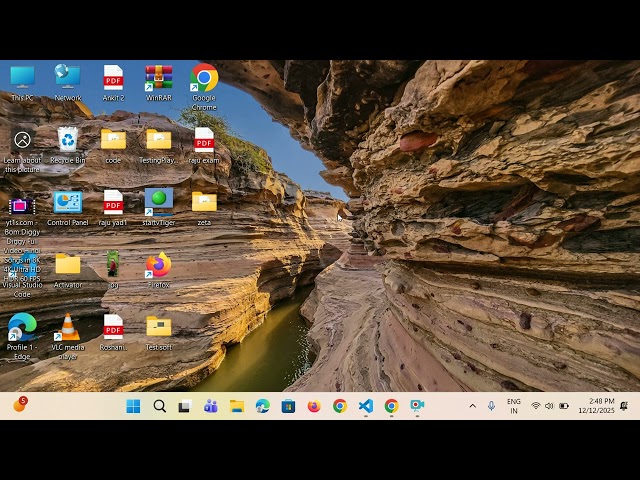Open the ENG IN language switcher

pyautogui.click(x=514, y=406)
